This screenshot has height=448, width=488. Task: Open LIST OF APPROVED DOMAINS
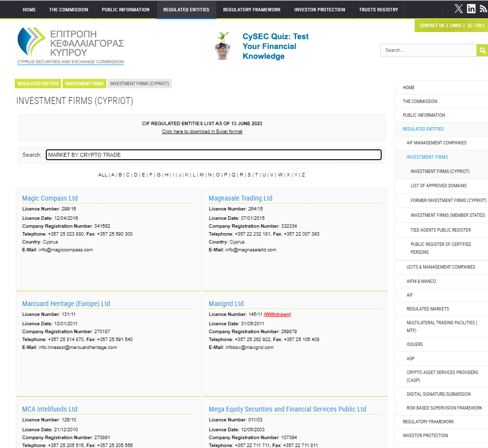click(441, 186)
